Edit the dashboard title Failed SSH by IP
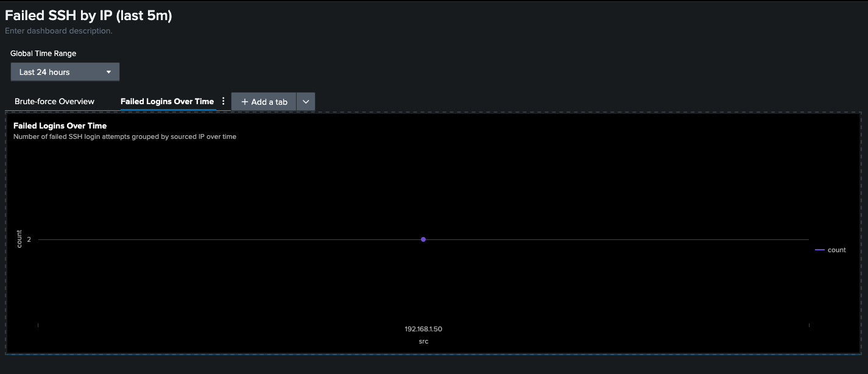This screenshot has width=868, height=374. coord(88,16)
